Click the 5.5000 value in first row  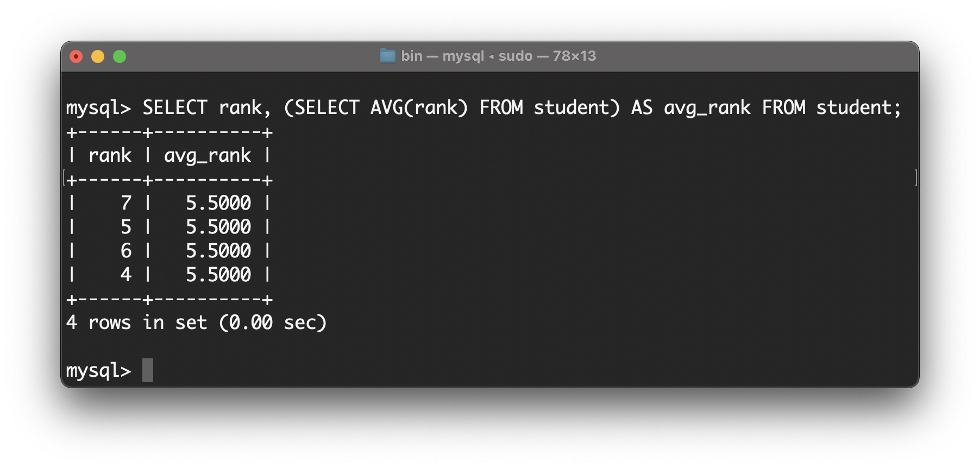point(218,203)
